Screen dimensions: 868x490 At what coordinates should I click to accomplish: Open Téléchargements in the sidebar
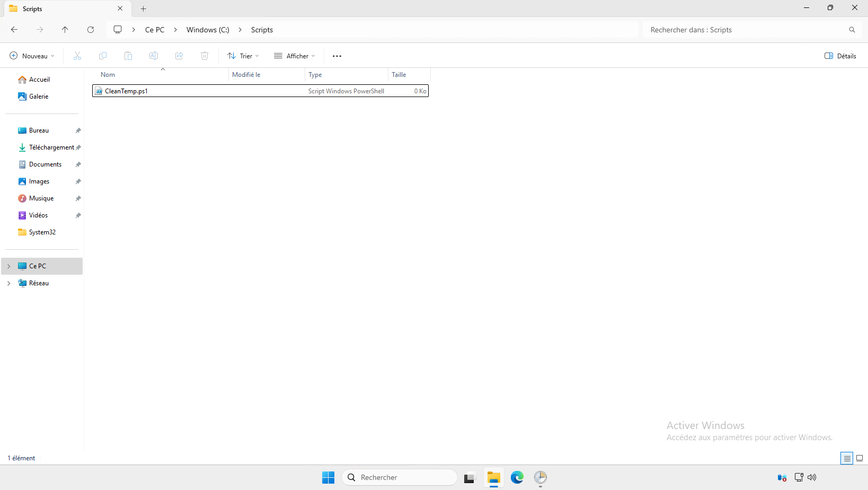[51, 147]
